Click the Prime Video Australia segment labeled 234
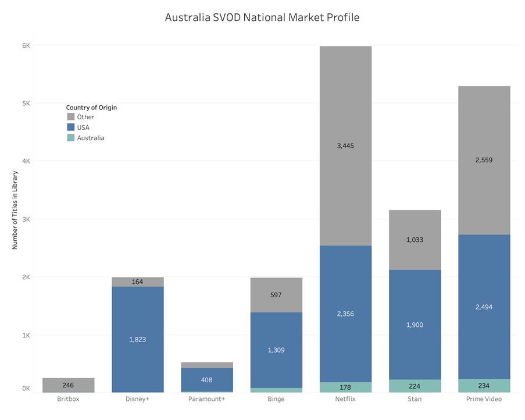The image size is (525, 420). click(x=484, y=386)
